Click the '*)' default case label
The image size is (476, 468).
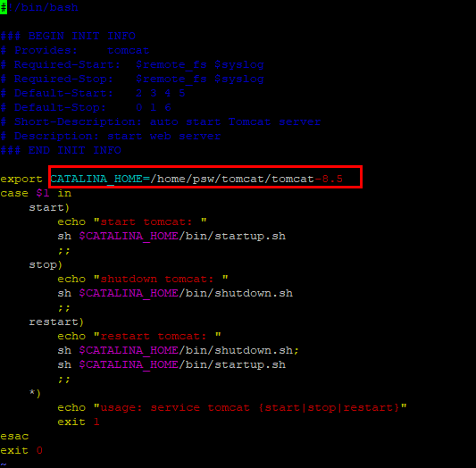pos(35,393)
